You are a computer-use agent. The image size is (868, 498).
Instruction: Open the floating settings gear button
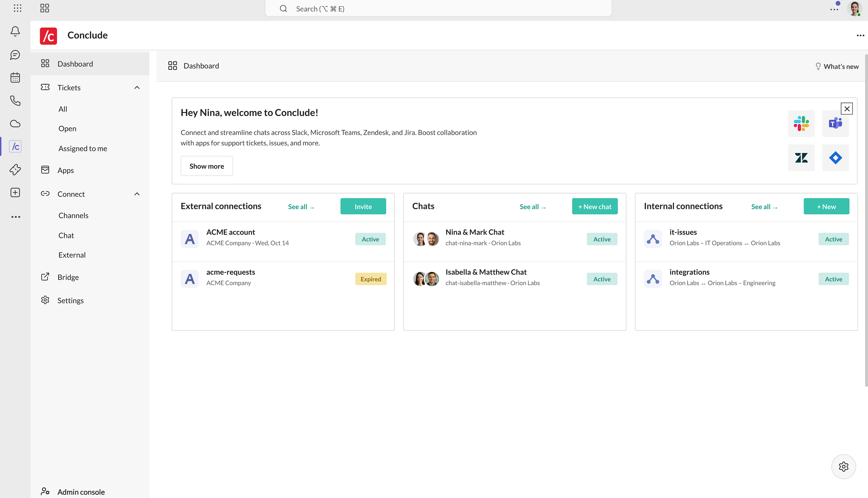(843, 467)
